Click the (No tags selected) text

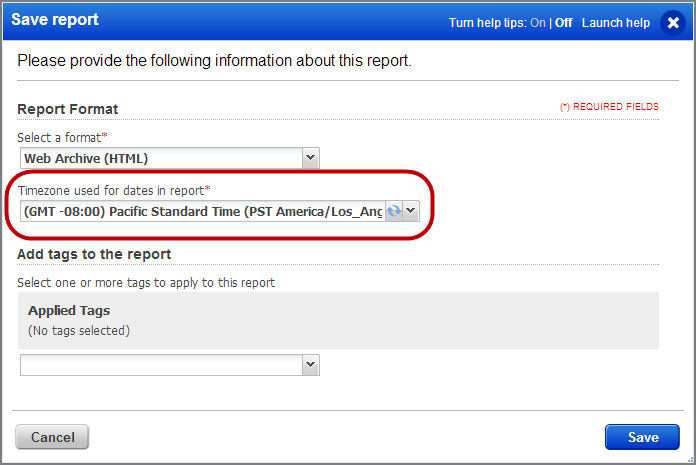(79, 331)
